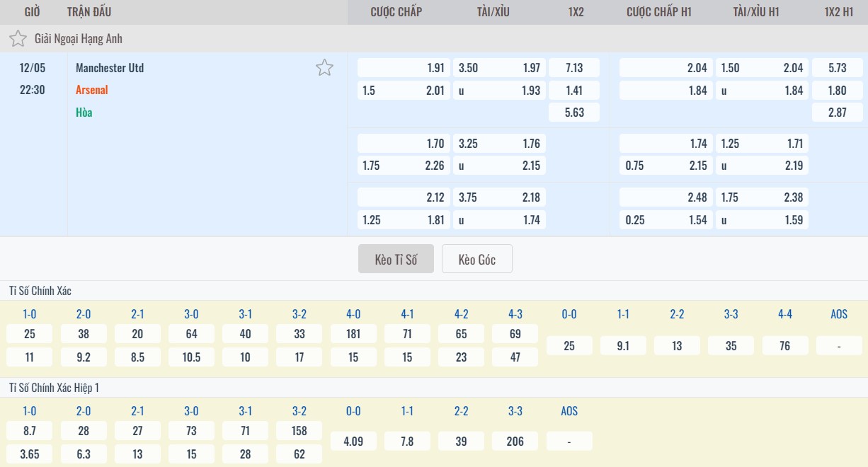Favorite the Giải Ngoại Hạng Anh league star
868x467 pixels.
tap(18, 39)
